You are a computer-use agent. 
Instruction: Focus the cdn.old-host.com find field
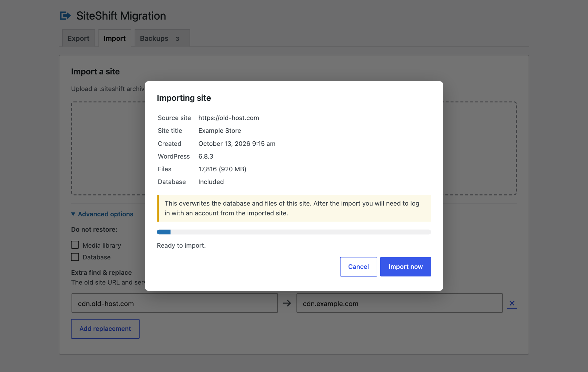coord(174,303)
